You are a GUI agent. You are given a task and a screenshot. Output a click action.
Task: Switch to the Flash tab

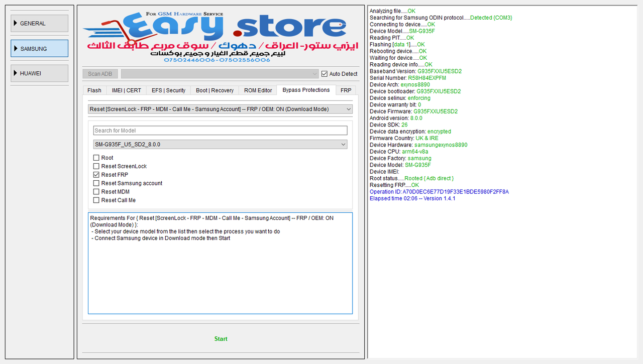coord(94,90)
